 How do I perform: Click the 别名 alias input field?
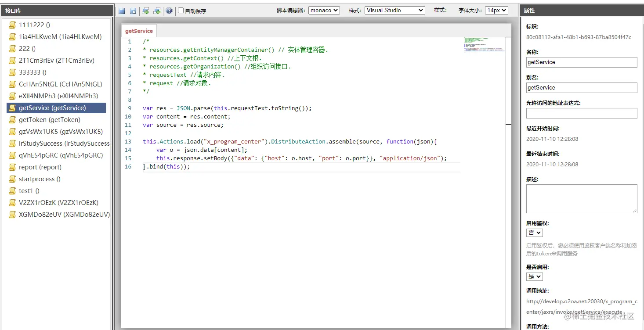tap(582, 88)
